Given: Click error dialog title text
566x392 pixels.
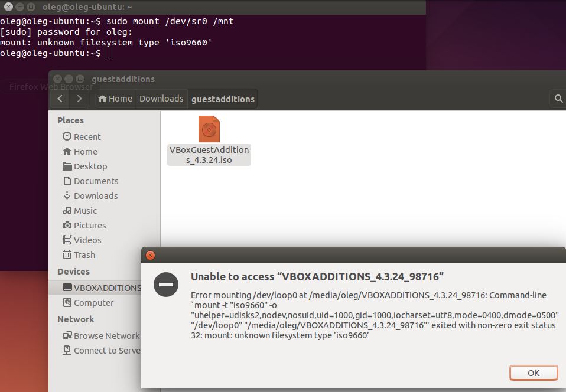Looking at the screenshot, I should coord(317,277).
